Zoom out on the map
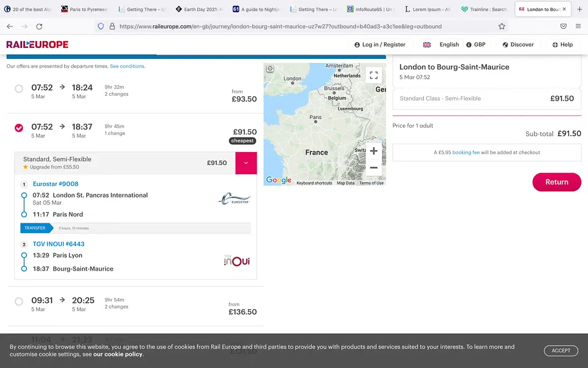This screenshot has width=588, height=368. point(374,167)
